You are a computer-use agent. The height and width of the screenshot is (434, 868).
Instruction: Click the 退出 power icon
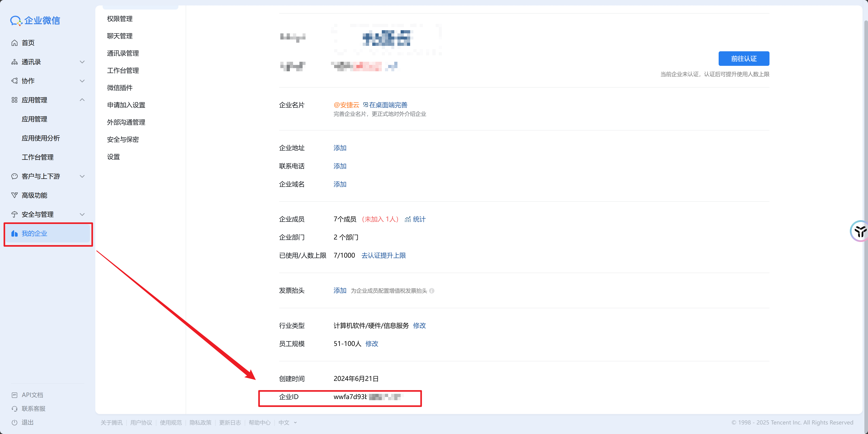(x=15, y=422)
